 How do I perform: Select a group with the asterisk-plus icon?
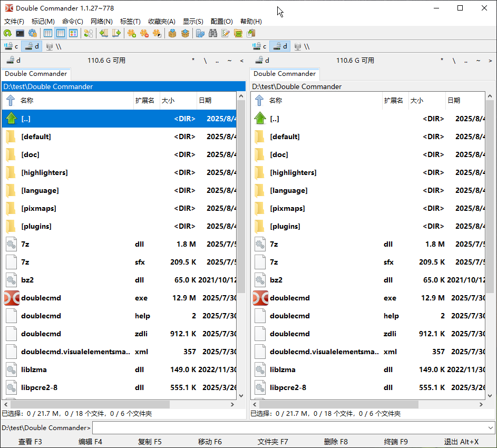[132, 33]
